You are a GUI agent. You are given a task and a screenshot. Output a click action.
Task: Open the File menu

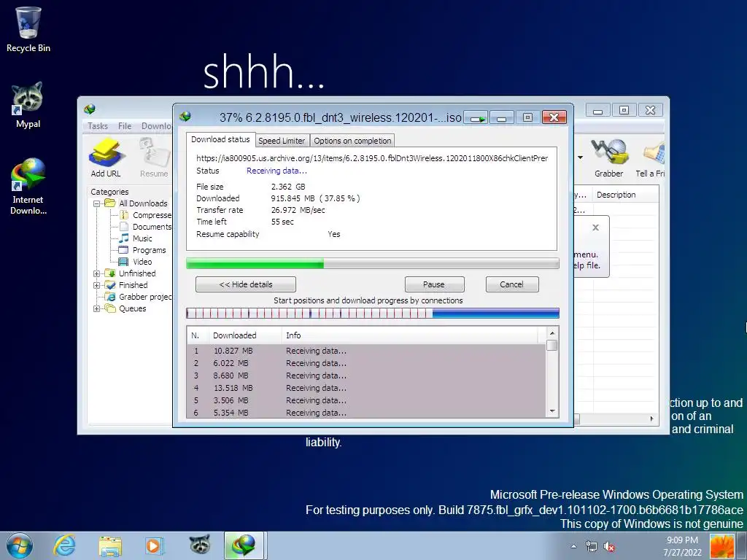[125, 125]
